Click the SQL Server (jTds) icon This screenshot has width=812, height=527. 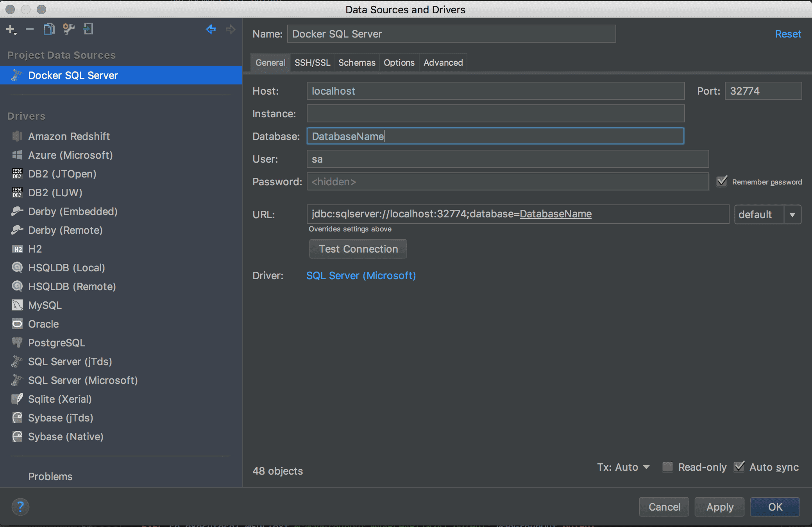coord(17,361)
